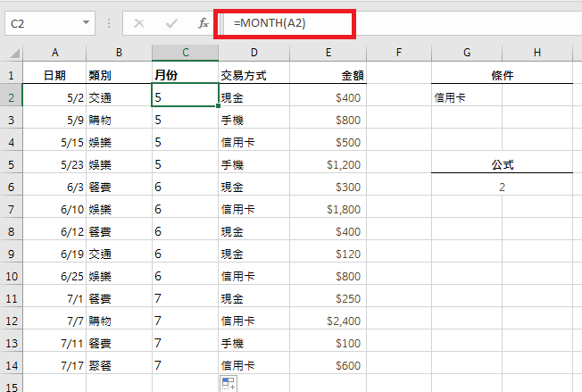This screenshot has height=392, width=582.
Task: Select column E header
Action: (328, 53)
